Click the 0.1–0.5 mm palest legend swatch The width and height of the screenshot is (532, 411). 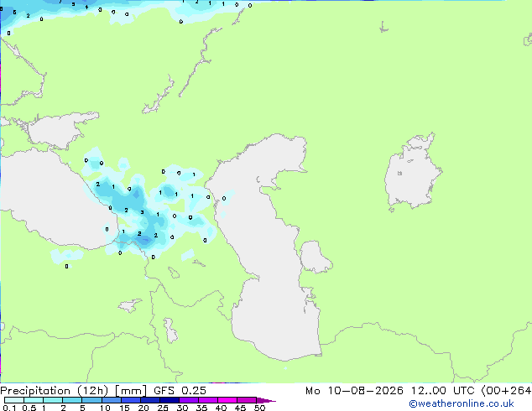(14, 400)
